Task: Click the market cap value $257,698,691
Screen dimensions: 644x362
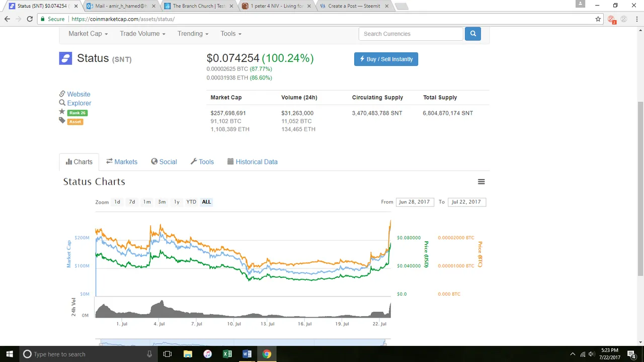Action: (x=228, y=113)
